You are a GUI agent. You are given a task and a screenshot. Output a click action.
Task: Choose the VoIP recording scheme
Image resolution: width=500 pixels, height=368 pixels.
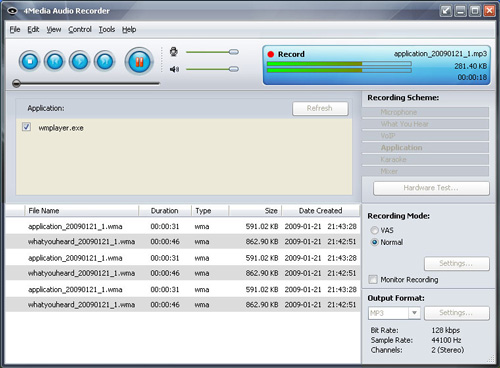point(425,136)
